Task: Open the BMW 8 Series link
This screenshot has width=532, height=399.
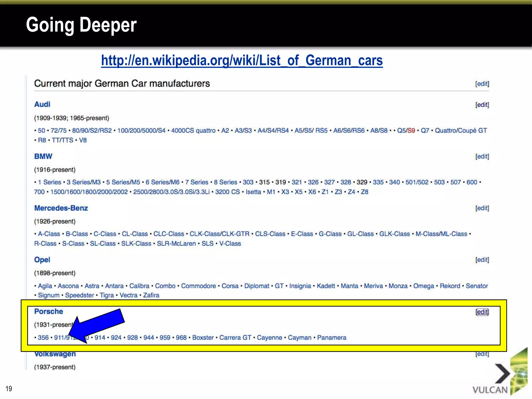Action: (x=225, y=182)
